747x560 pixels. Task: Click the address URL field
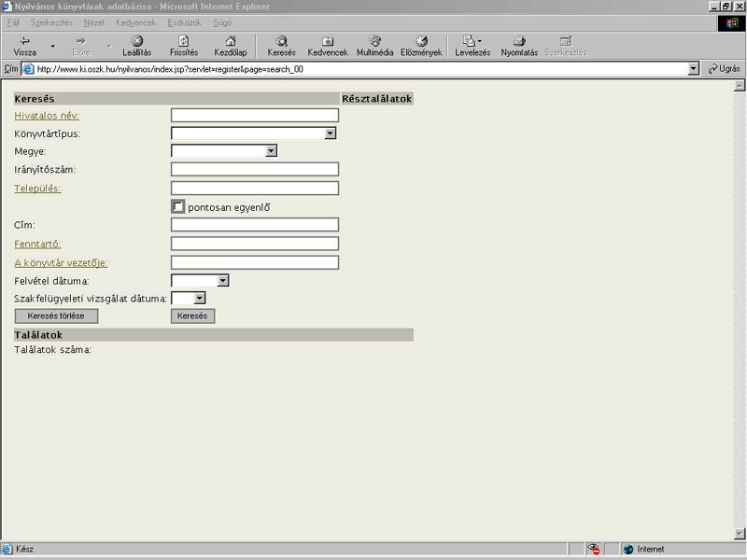(361, 69)
